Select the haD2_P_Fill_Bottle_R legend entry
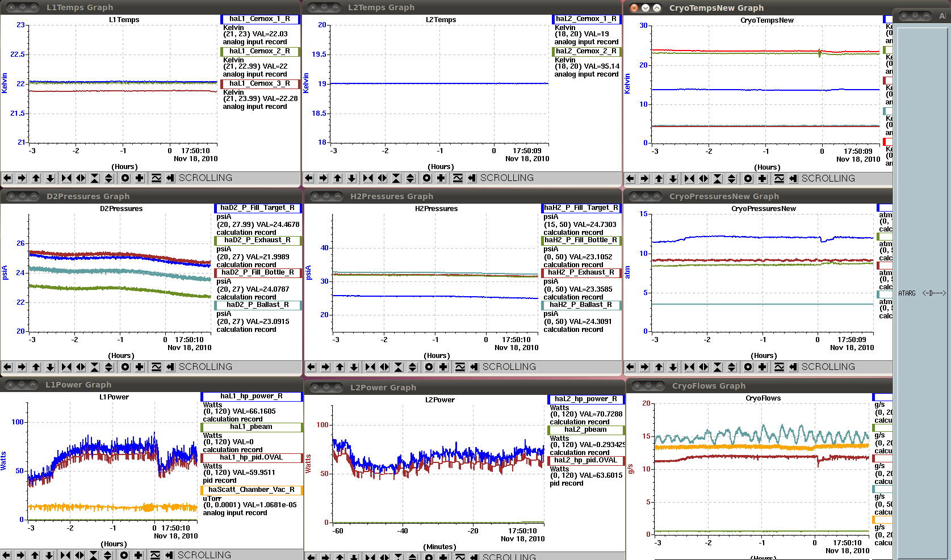The width and height of the screenshot is (951, 560). (258, 272)
